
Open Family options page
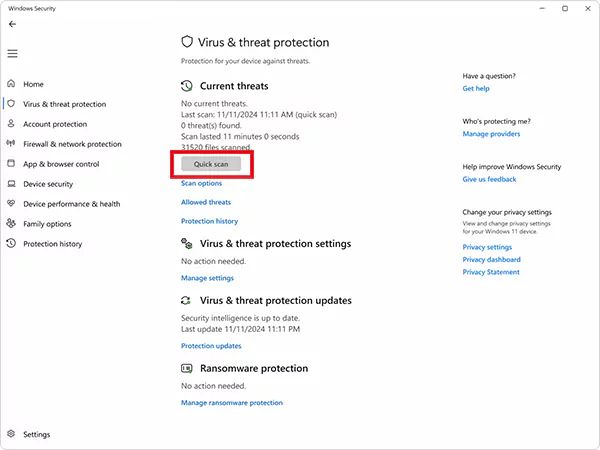[x=47, y=224]
